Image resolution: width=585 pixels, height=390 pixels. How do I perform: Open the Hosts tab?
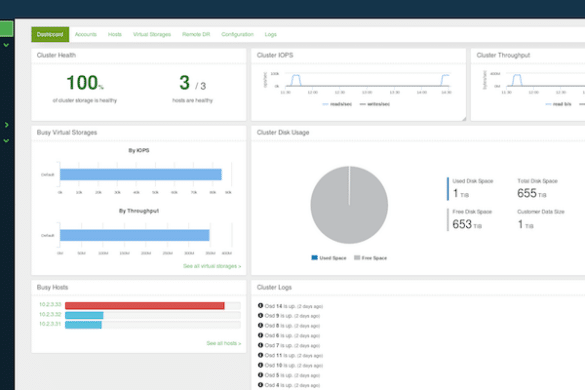(115, 34)
